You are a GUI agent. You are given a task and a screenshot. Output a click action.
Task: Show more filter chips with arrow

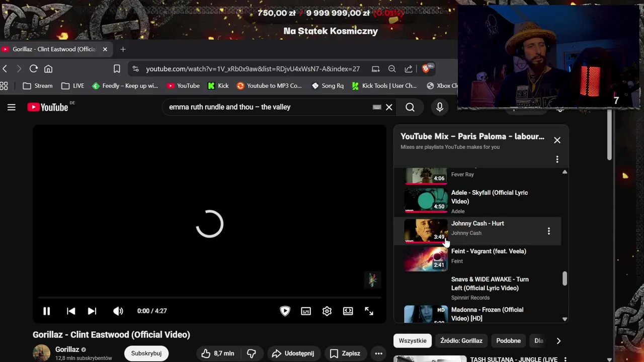coord(558,341)
